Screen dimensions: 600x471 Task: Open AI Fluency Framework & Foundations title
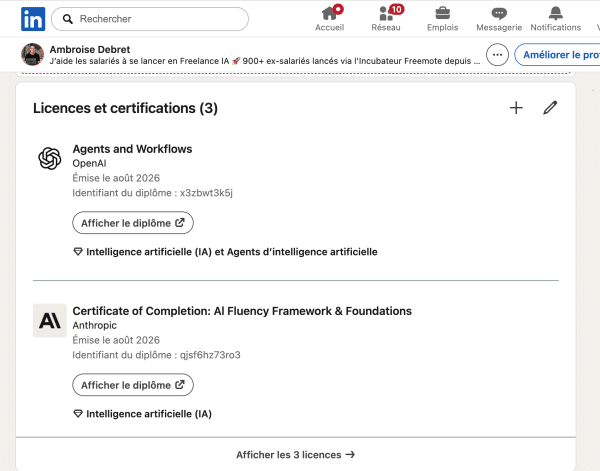242,311
